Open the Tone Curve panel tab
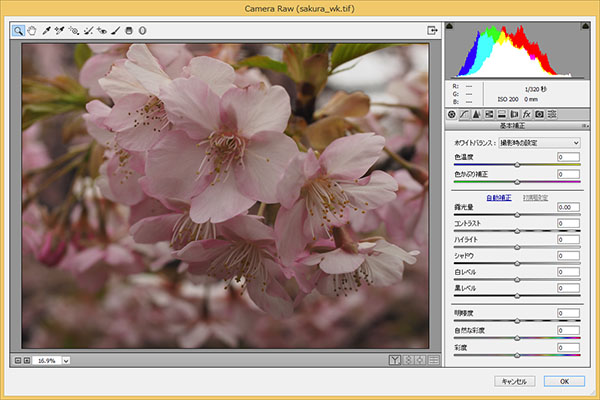The width and height of the screenshot is (600, 400). [x=463, y=115]
